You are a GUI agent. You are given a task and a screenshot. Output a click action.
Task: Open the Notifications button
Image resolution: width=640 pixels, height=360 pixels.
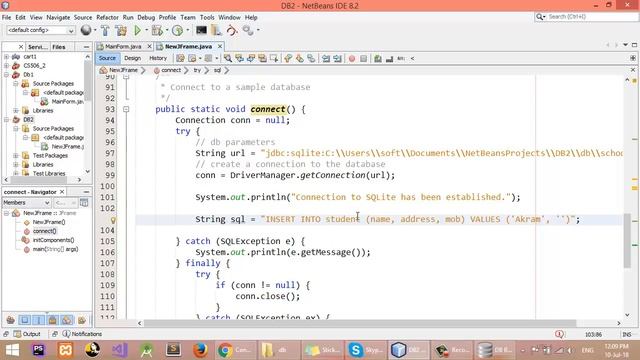82,334
